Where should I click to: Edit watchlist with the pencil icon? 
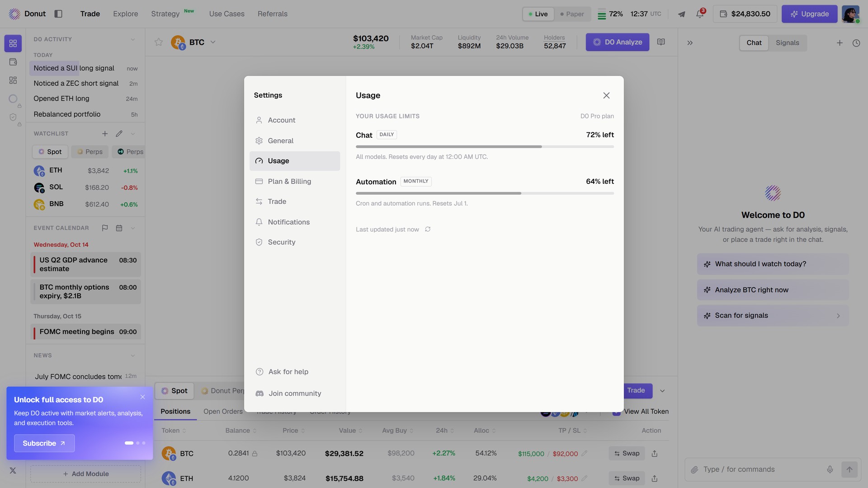119,134
